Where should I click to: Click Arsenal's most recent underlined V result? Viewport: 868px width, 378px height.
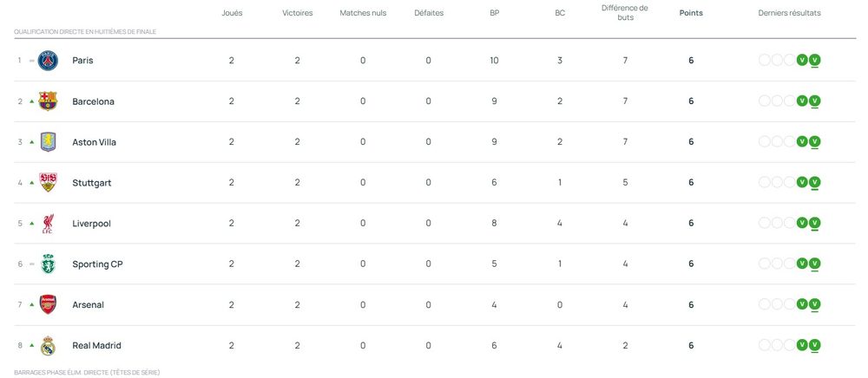(x=814, y=305)
